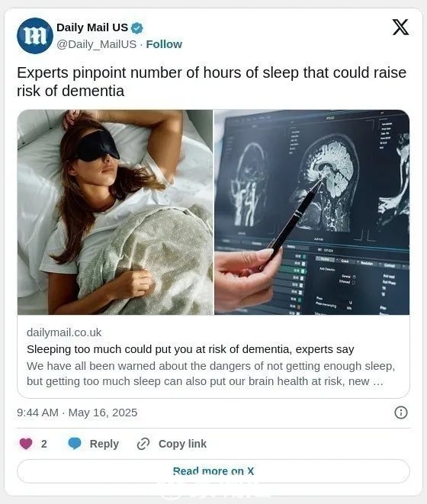Select the Copy link text
427x504 pixels.
pyautogui.click(x=182, y=444)
